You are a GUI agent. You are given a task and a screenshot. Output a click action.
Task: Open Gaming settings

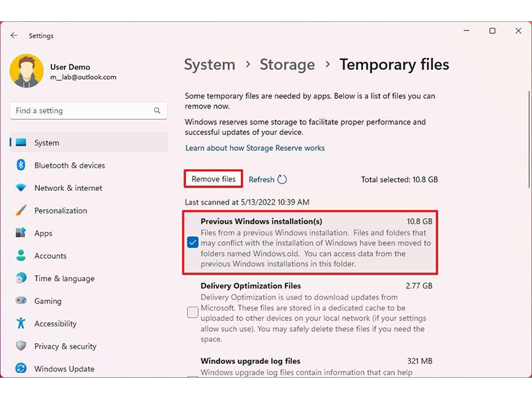pyautogui.click(x=89, y=301)
